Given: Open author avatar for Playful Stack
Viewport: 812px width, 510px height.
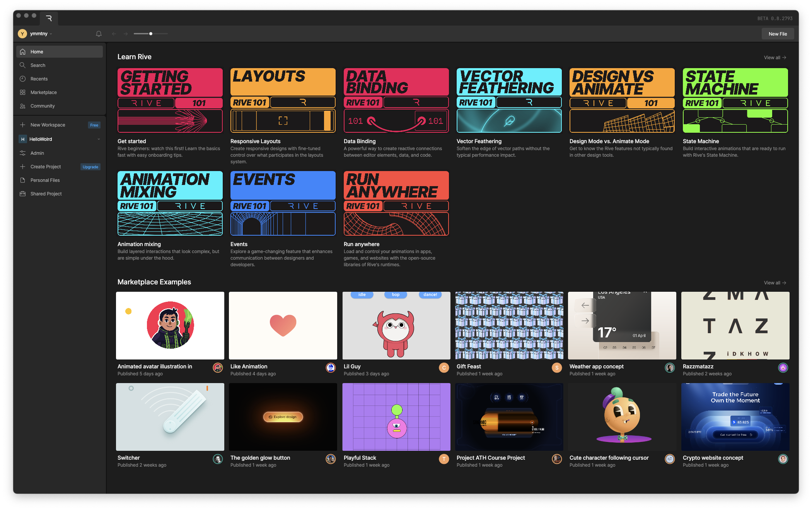Looking at the screenshot, I should tap(444, 459).
